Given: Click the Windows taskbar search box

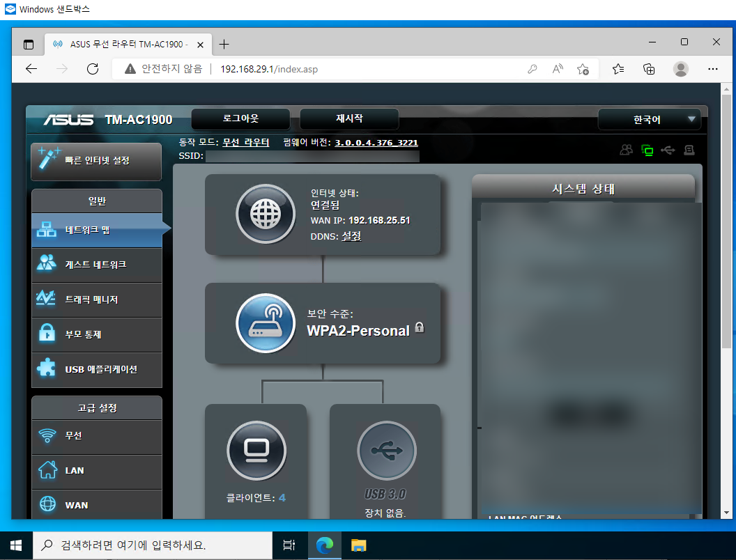Looking at the screenshot, I should tap(153, 545).
